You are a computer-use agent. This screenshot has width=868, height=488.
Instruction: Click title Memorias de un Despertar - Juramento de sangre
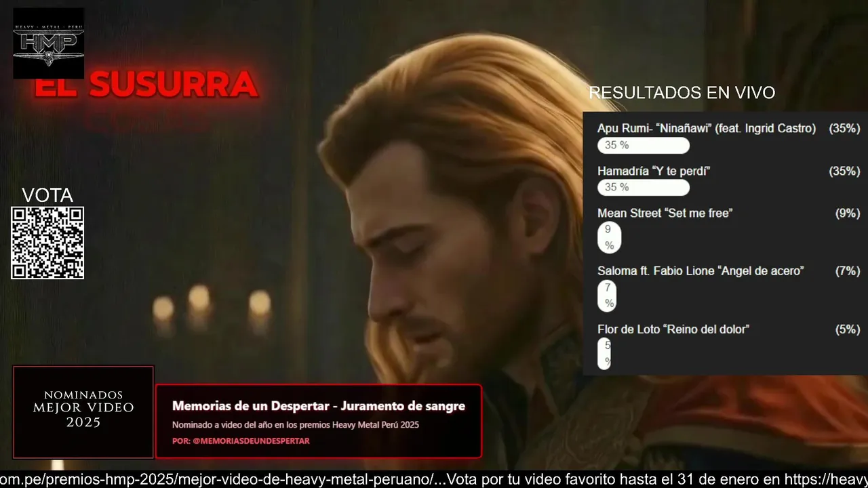click(x=319, y=406)
